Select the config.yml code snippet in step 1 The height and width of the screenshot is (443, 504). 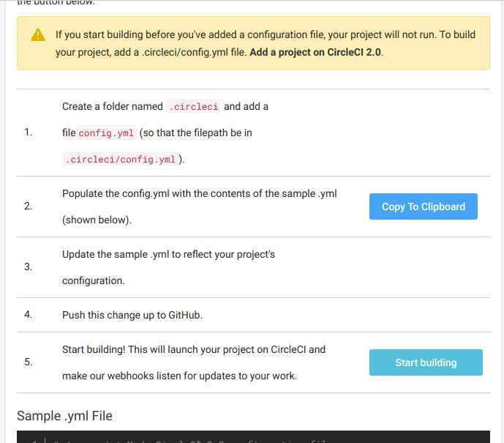pyautogui.click(x=106, y=133)
